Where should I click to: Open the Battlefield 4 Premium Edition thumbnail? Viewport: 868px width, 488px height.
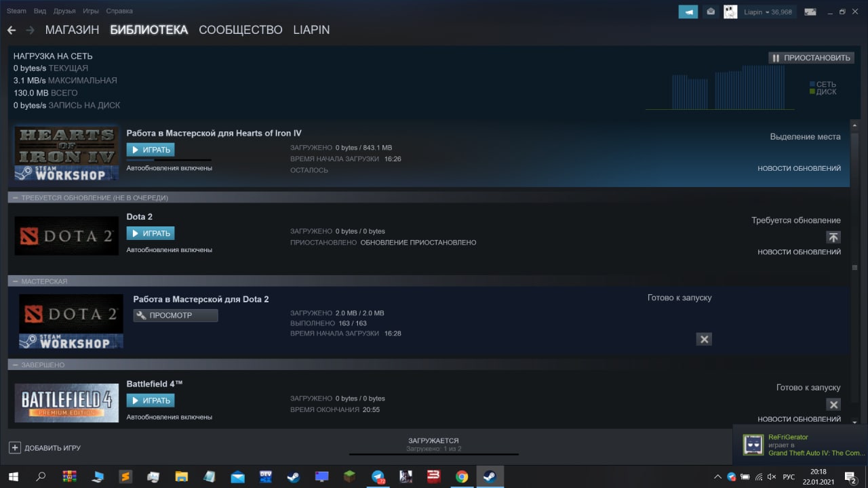[x=66, y=403]
